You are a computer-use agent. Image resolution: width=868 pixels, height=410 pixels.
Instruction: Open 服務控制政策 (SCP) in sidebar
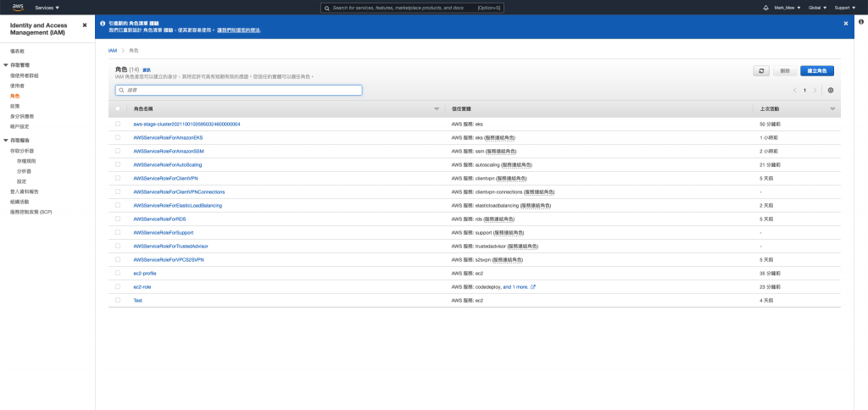[31, 212]
